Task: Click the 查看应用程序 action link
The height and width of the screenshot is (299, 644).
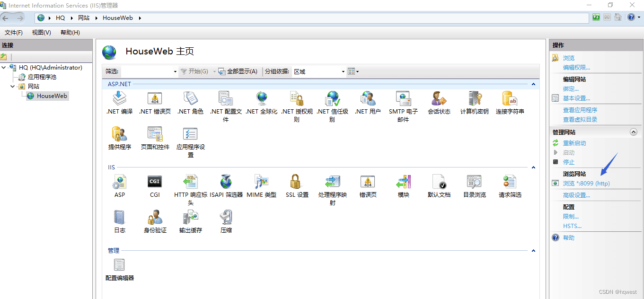Action: [580, 110]
